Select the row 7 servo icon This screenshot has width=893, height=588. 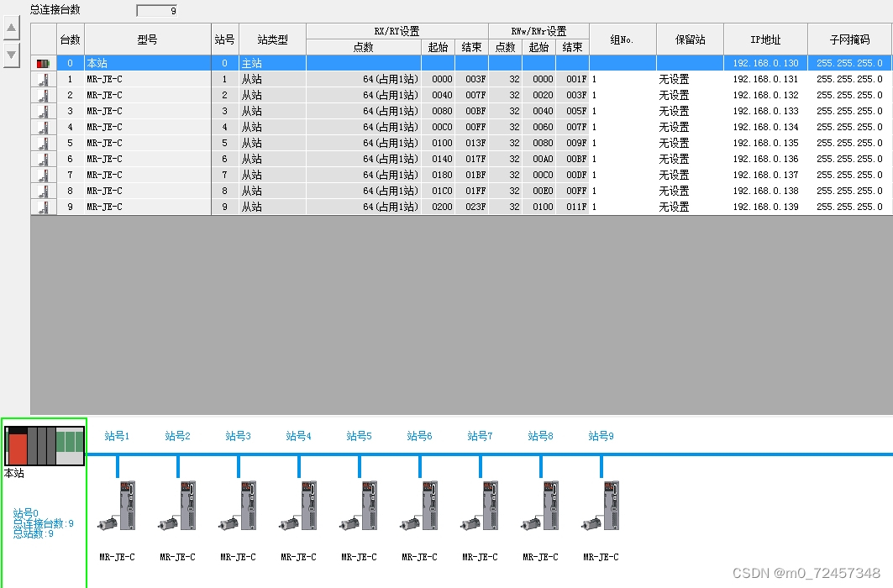44,175
